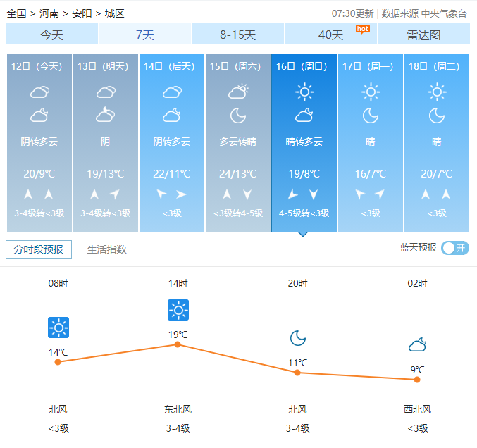Image resolution: width=477 pixels, height=448 pixels.
Task: Select the 13日（明天）date heading
Action: (103, 66)
